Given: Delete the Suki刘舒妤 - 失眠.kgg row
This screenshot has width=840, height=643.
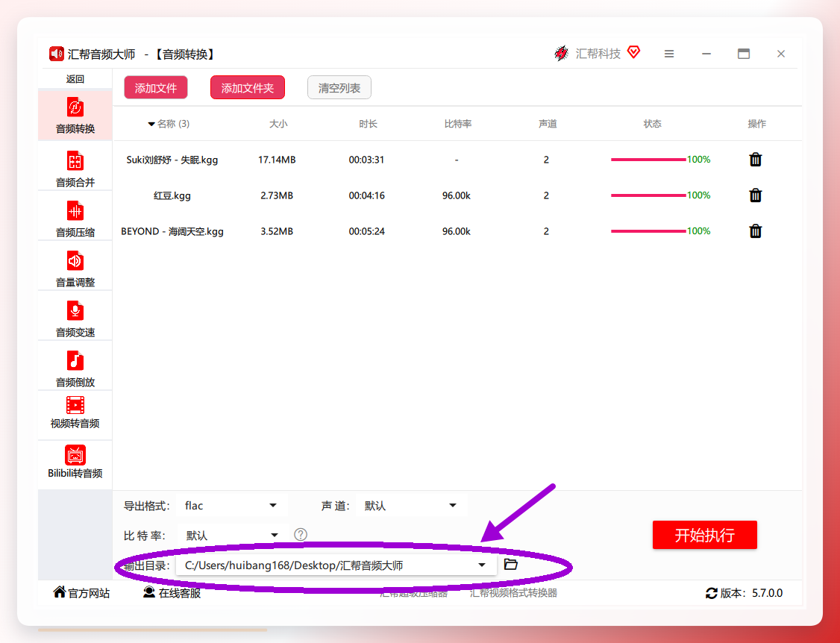Looking at the screenshot, I should (x=756, y=159).
